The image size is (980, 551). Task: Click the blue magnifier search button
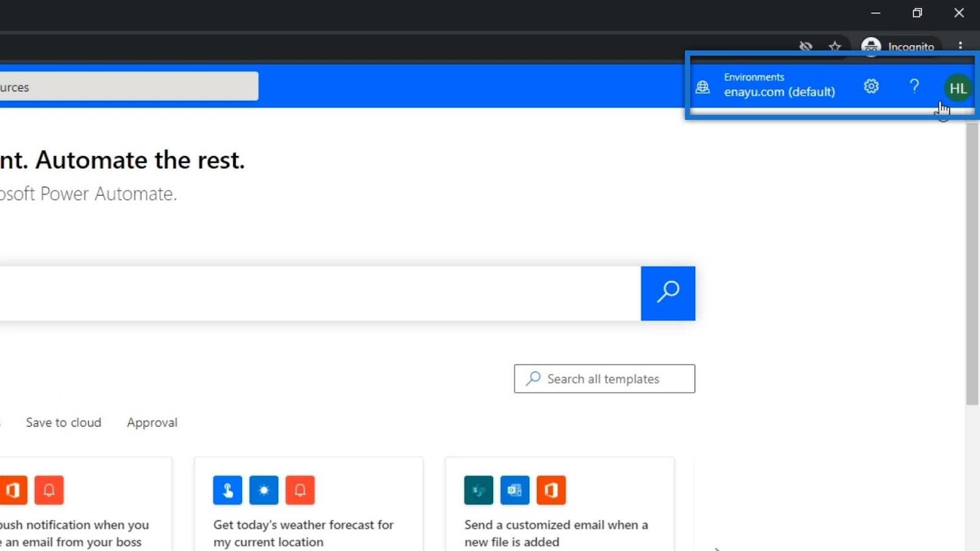tap(668, 293)
